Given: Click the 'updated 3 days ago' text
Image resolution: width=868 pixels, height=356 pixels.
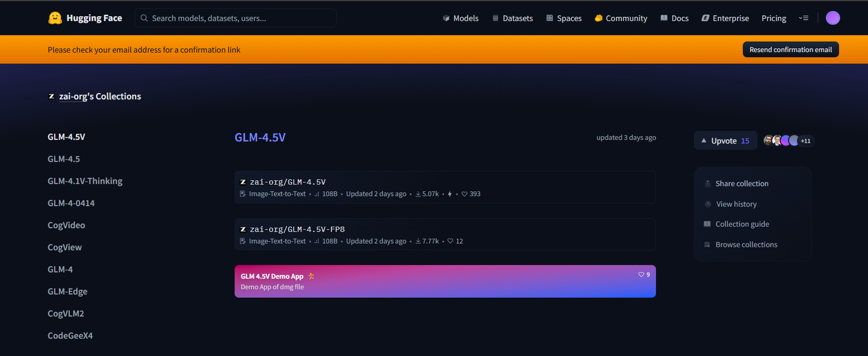Looking at the screenshot, I should tap(626, 137).
